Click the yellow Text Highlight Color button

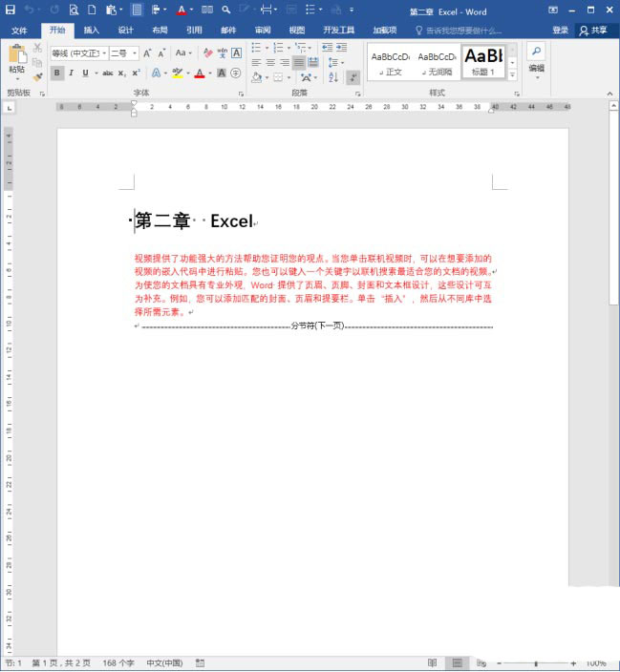pos(177,73)
